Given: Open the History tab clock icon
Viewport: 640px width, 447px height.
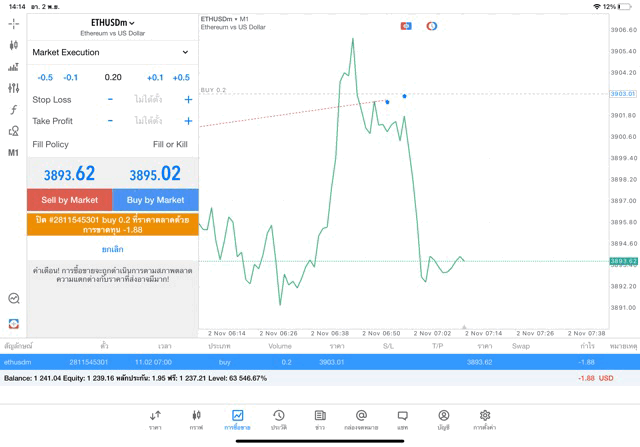Looking at the screenshot, I should (279, 420).
